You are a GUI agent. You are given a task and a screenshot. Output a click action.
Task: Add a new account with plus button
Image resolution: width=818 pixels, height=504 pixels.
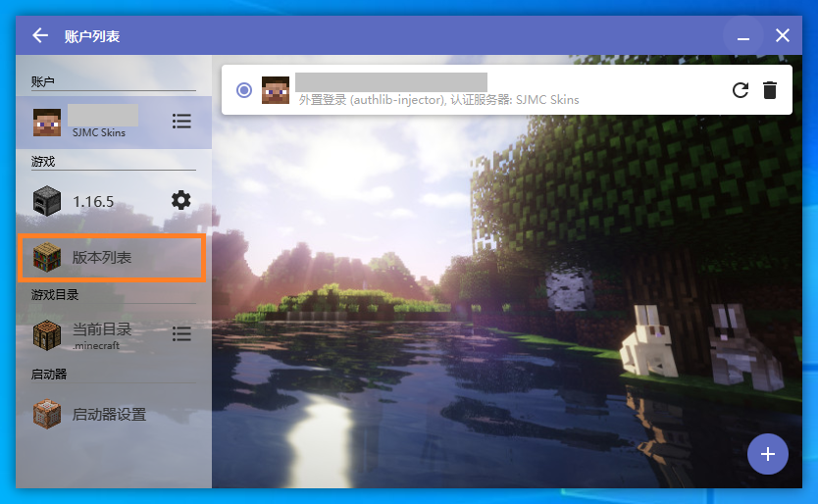[x=767, y=454]
